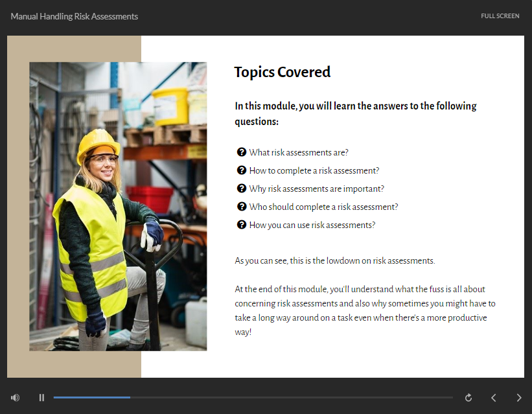Mute the audio with the speaker icon
532x414 pixels.
[x=15, y=398]
